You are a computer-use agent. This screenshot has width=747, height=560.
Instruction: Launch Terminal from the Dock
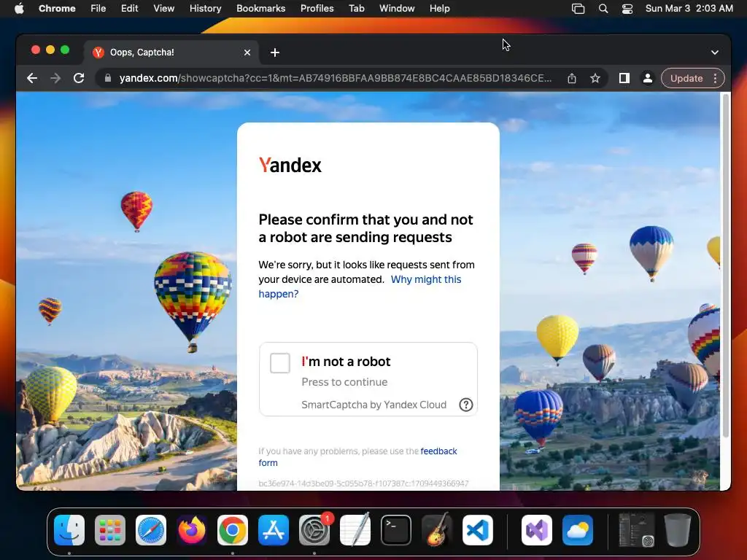pyautogui.click(x=396, y=530)
